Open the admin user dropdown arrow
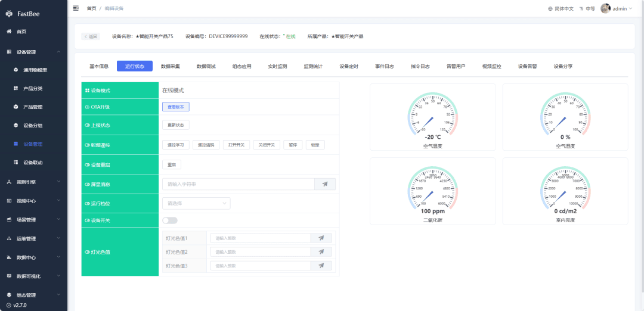The height and width of the screenshot is (311, 644). click(x=630, y=8)
